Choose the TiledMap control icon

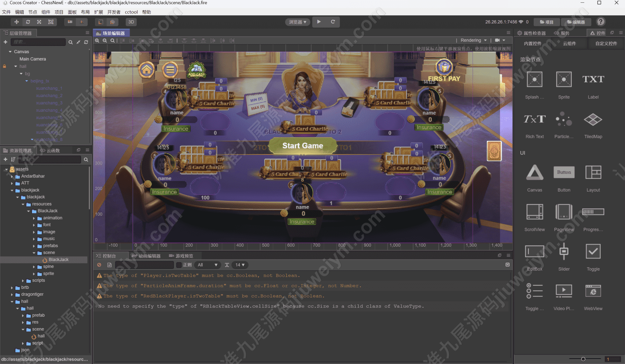pos(593,119)
